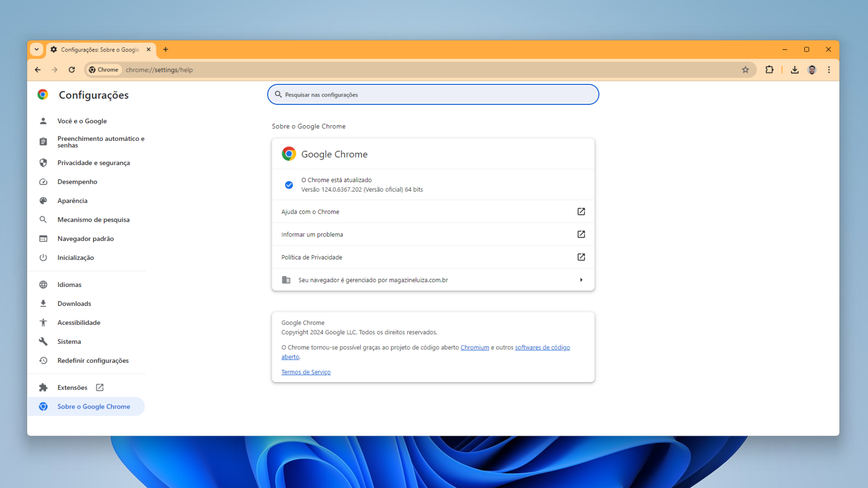
Task: Open the 'Termos de Serviço' link
Action: click(306, 372)
